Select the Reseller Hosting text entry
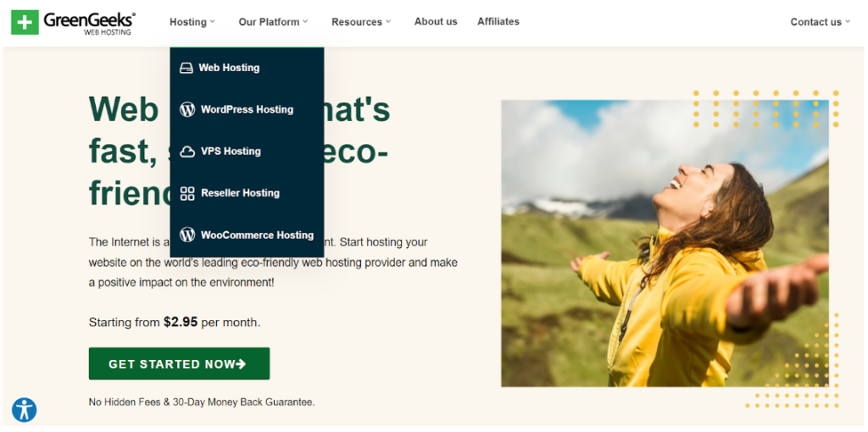Image resolution: width=868 pixels, height=432 pixels. [240, 193]
